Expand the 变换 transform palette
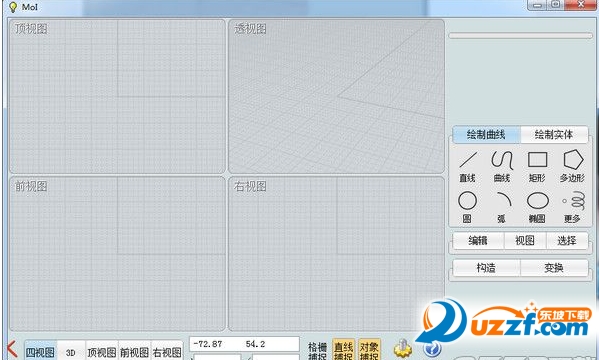The image size is (599, 360). tap(554, 268)
